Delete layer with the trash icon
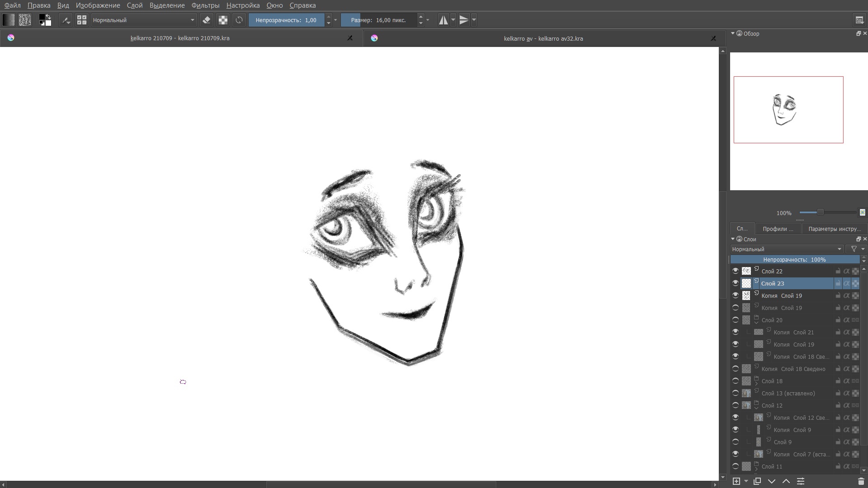 pos(861,481)
